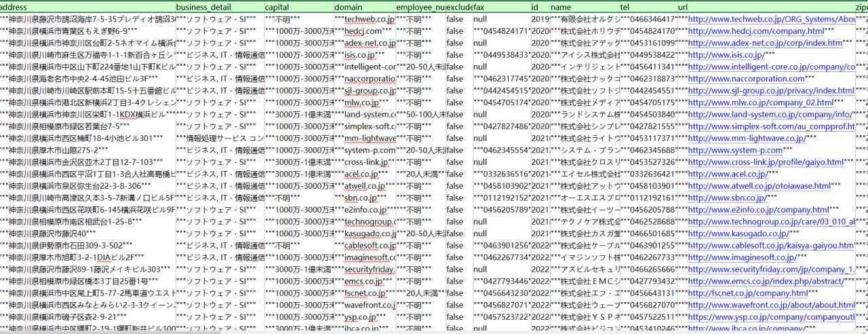Screen dimensions: 868x334
Task: Click tel cell 0453161099
Action: pos(648,43)
